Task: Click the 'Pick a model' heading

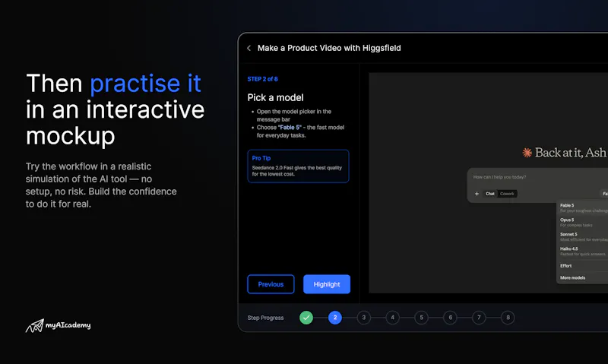Action: [x=275, y=98]
